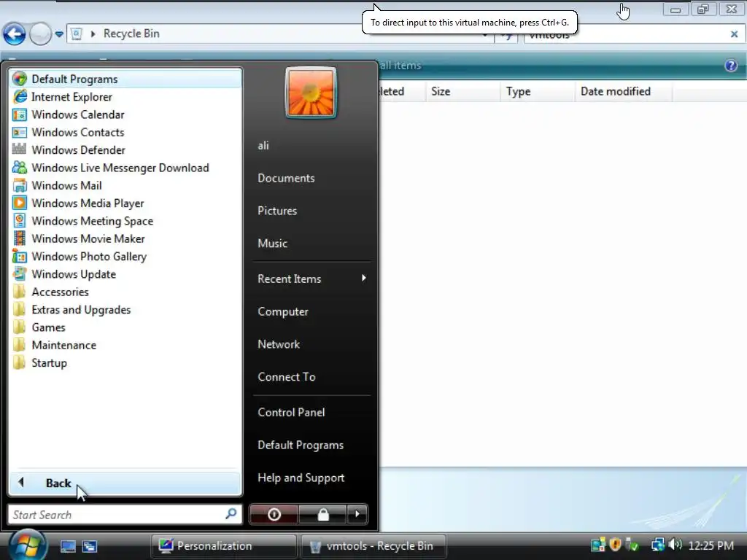Open Connect To from Start menu
This screenshot has width=747, height=560.
click(x=286, y=377)
